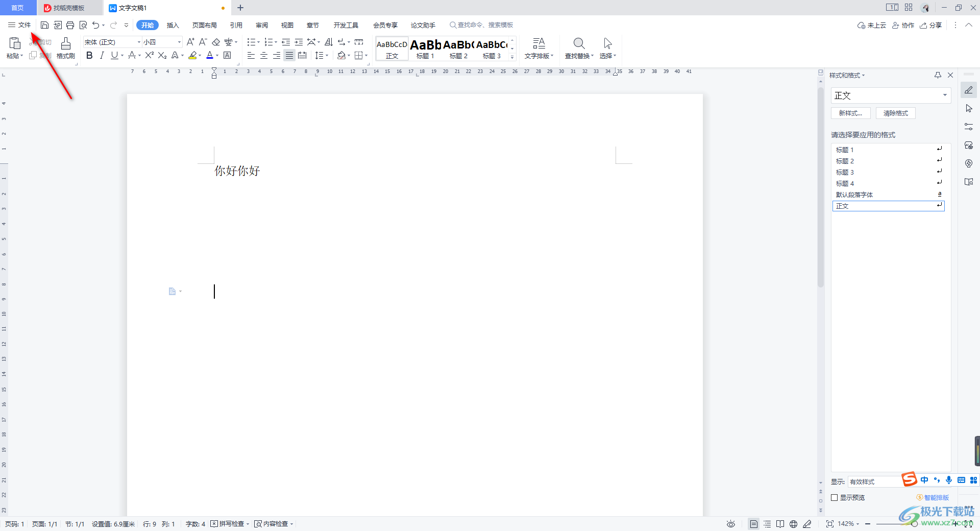This screenshot has width=980, height=531.
Task: Click the eye protection mode icon
Action: pyautogui.click(x=731, y=524)
